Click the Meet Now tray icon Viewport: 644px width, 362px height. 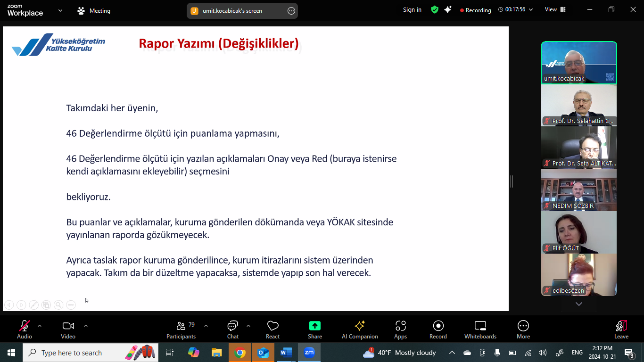[x=482, y=353]
